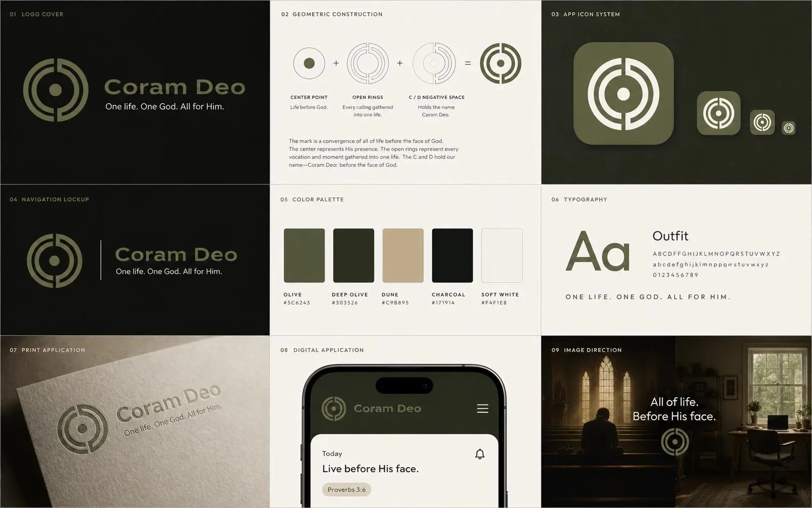Click the embossed logo mark on the print card
812x508 pixels.
pyautogui.click(x=82, y=429)
